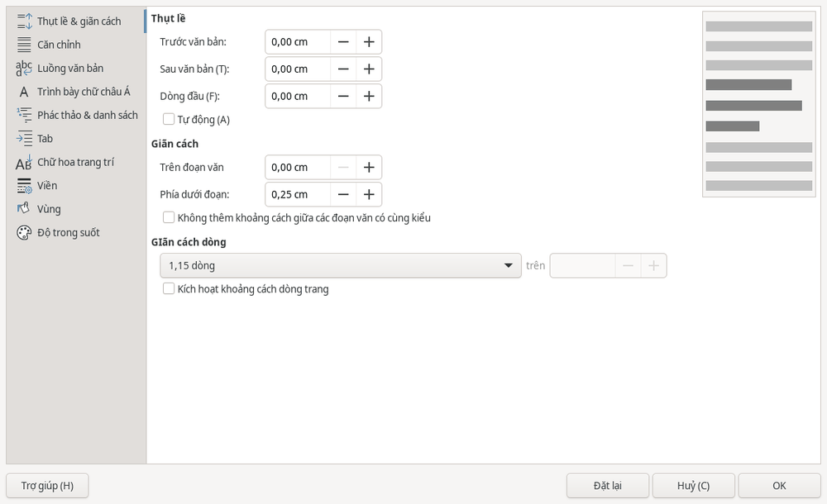The height and width of the screenshot is (504, 827).
Task: Select Phác thảo & danh sách icon
Action: 24,115
